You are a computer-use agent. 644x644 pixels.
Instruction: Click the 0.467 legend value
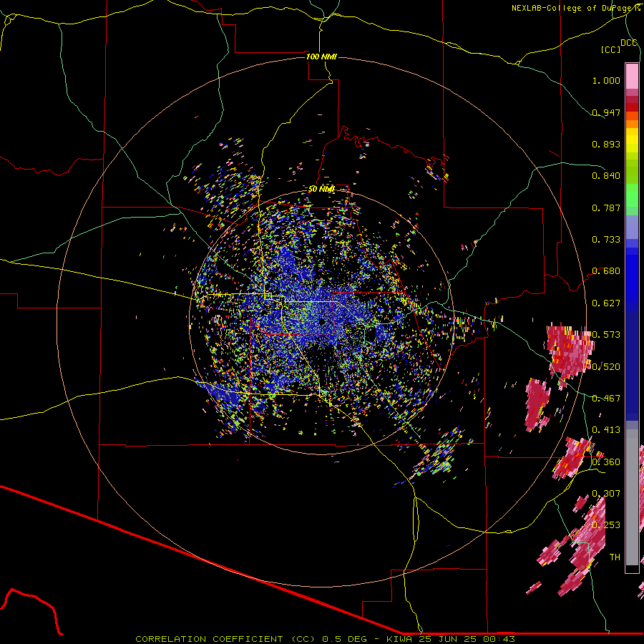click(x=606, y=399)
